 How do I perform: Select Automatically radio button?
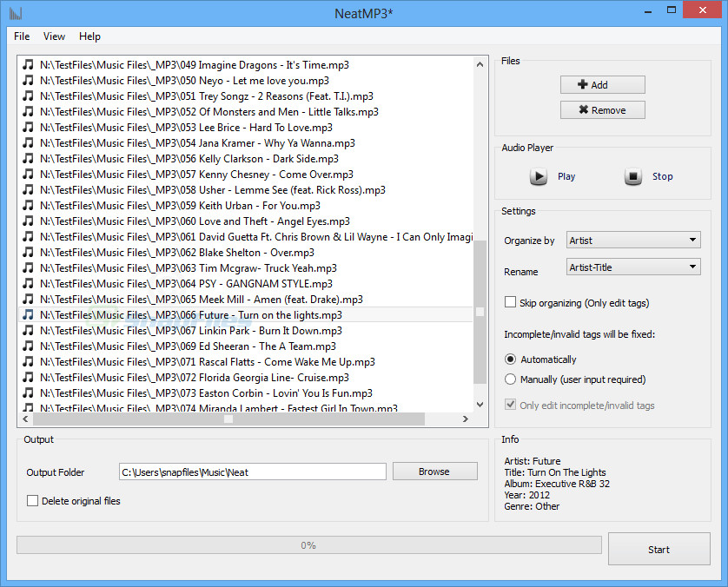(510, 359)
